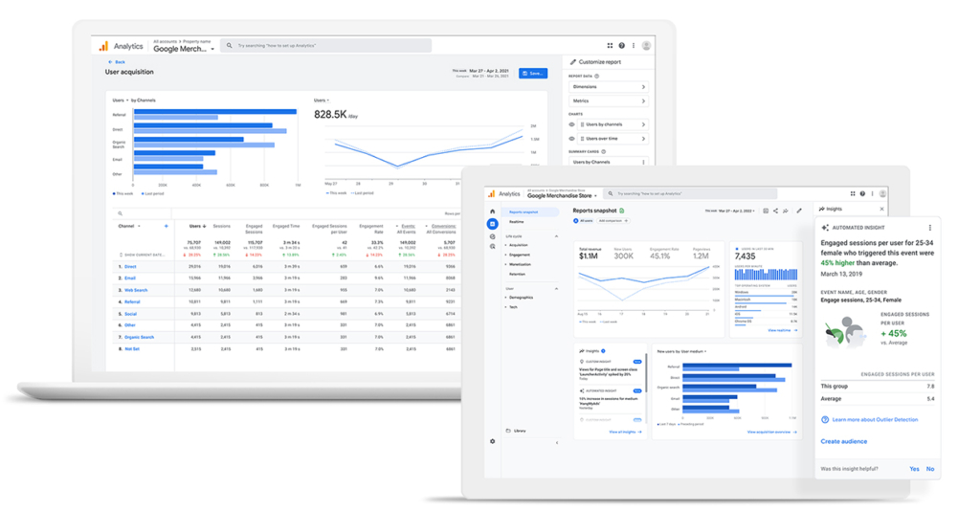980x512 pixels.
Task: Go Back from User acquisition report
Action: (x=117, y=62)
